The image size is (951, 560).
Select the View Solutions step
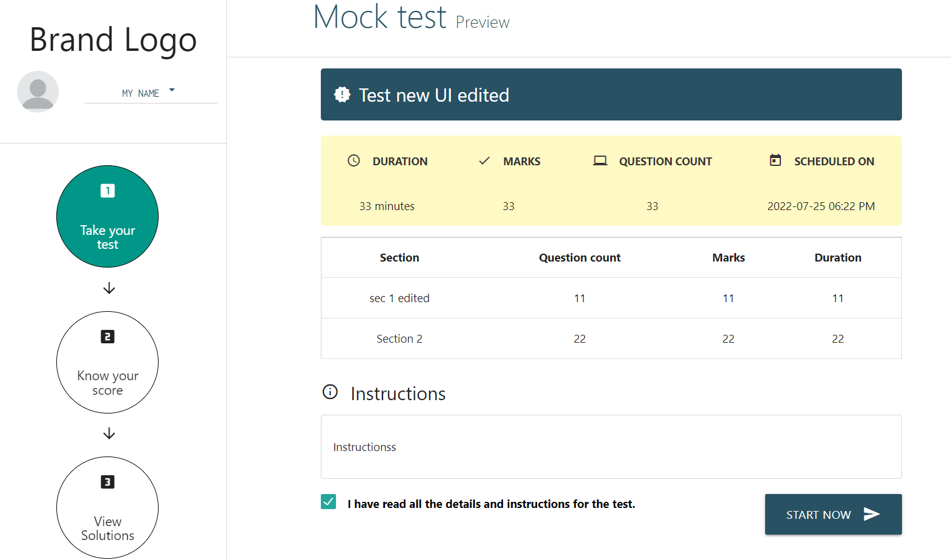click(x=108, y=508)
